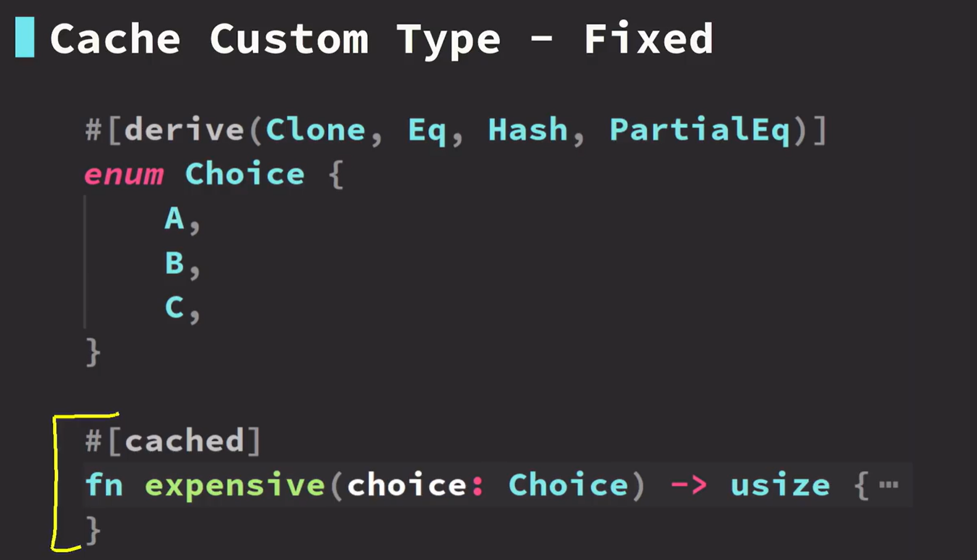The height and width of the screenshot is (560, 977).
Task: Click the pink return arrow '->'
Action: point(688,485)
